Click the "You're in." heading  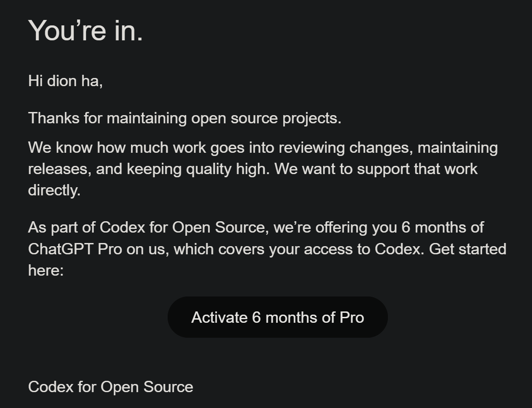tap(86, 30)
